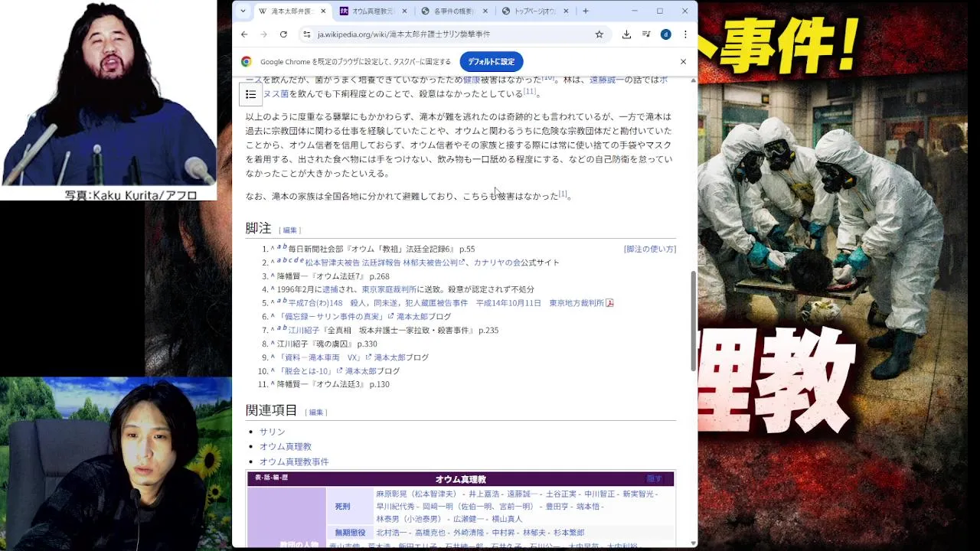Switch to the 各事件の概要 tab
This screenshot has height=551, width=980.
(x=455, y=11)
